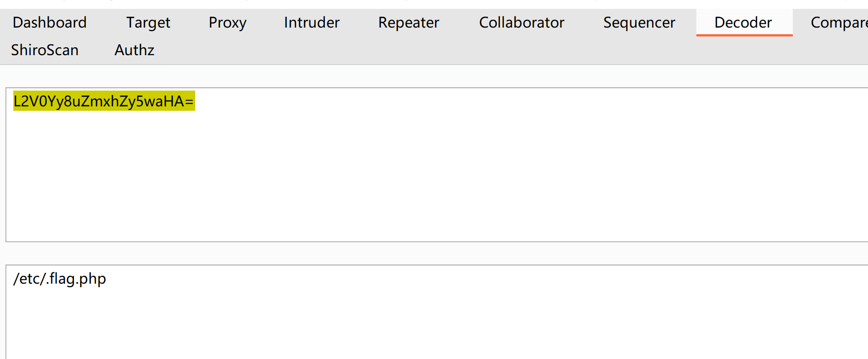Open the Dashboard tab
The image size is (868, 359).
pyautogui.click(x=49, y=23)
